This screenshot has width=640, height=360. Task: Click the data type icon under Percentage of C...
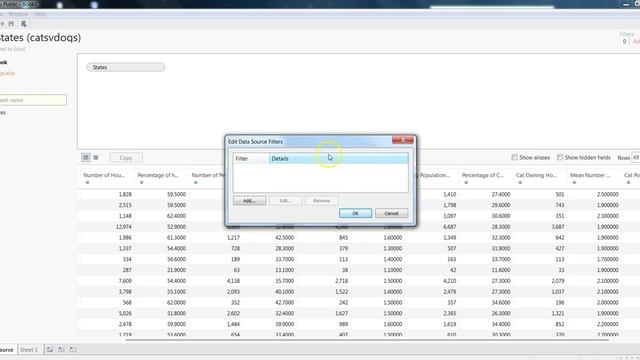[466, 182]
